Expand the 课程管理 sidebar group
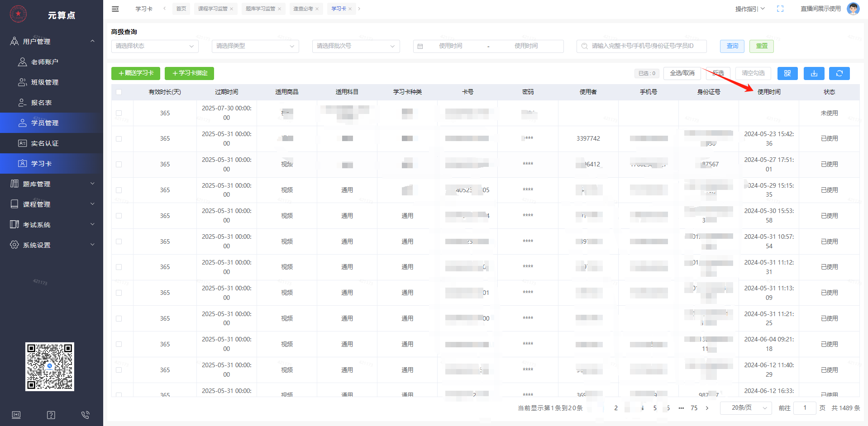 click(x=52, y=204)
